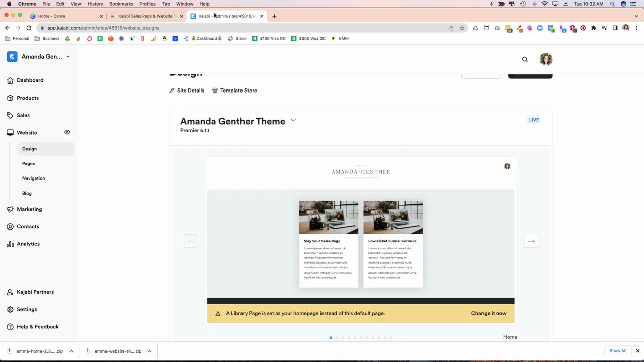Click Change it now in the warning banner

[x=489, y=313]
